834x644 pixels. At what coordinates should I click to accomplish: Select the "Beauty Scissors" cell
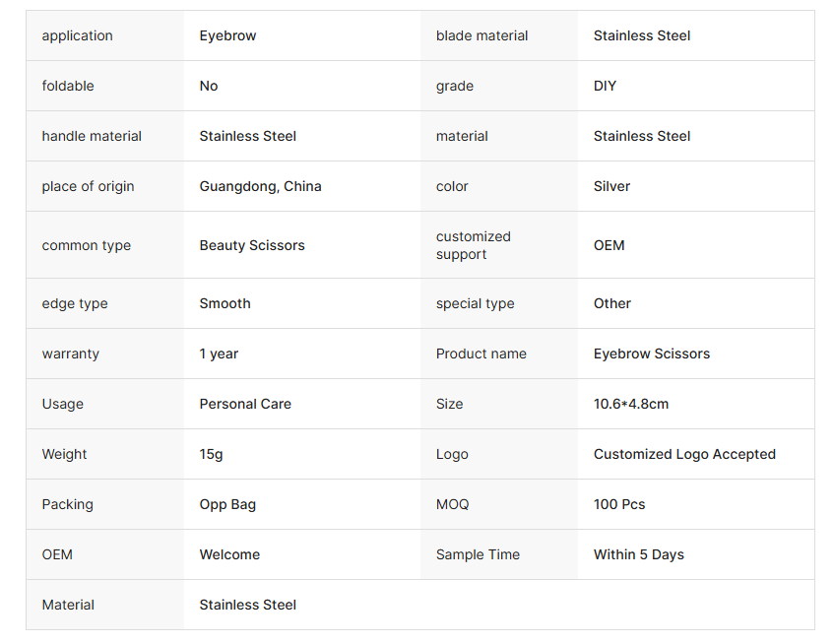[x=252, y=245]
